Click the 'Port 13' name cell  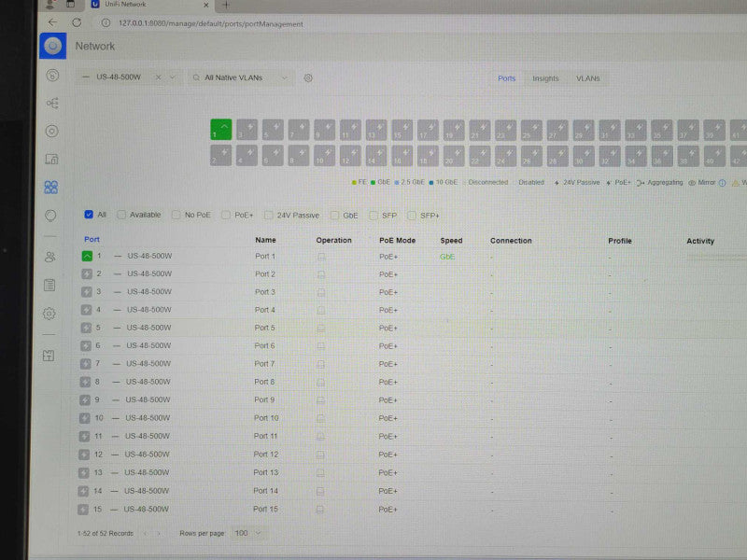(265, 472)
